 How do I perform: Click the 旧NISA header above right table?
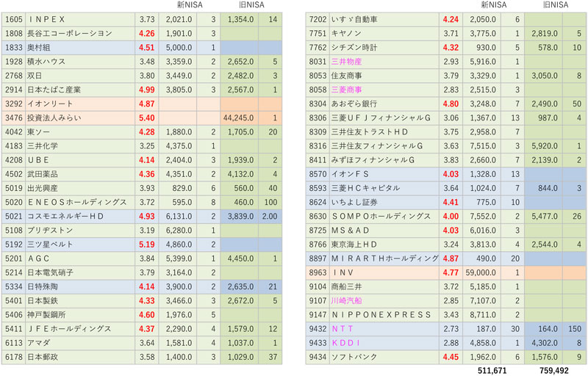click(x=556, y=5)
